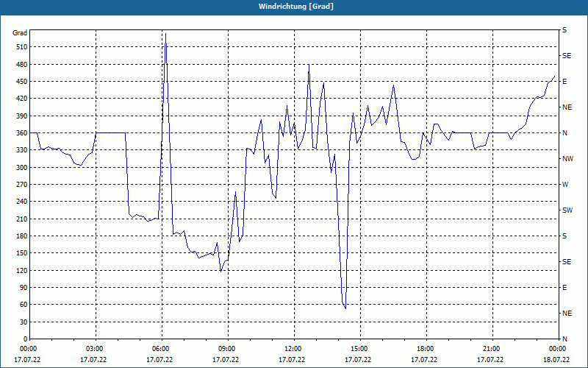Pick the '15:00' time label

359,349
